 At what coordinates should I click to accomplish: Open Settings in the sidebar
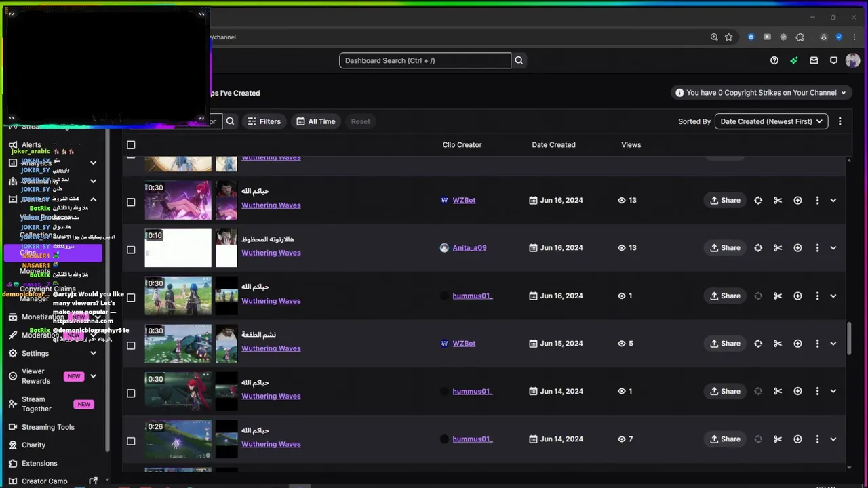[35, 353]
